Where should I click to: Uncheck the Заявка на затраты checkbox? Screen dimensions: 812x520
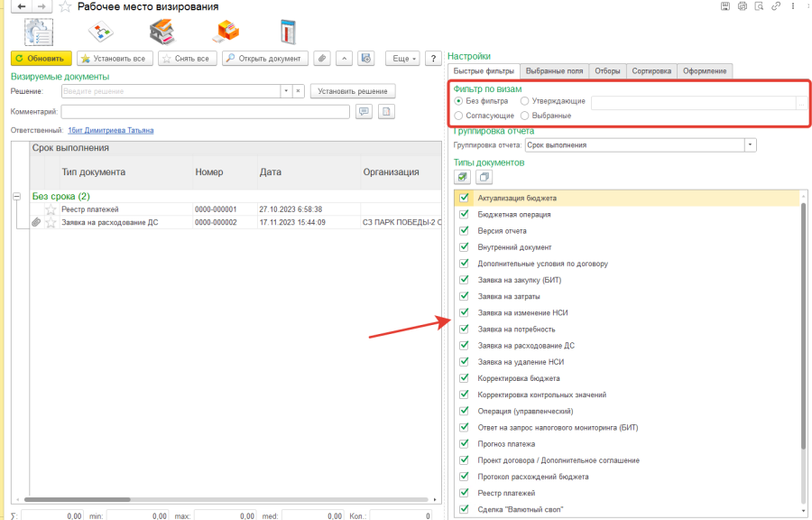465,296
